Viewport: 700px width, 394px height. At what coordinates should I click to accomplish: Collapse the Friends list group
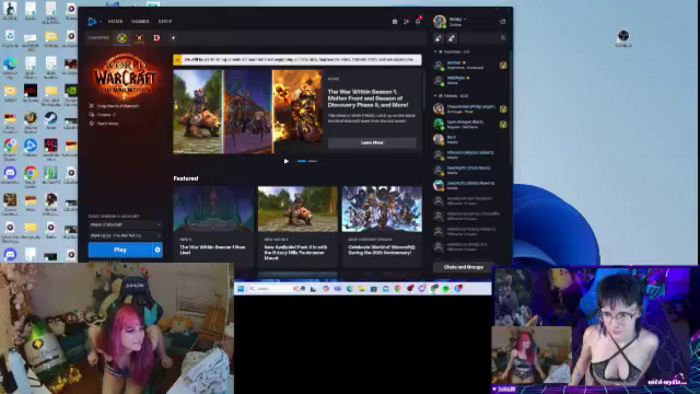(x=436, y=95)
